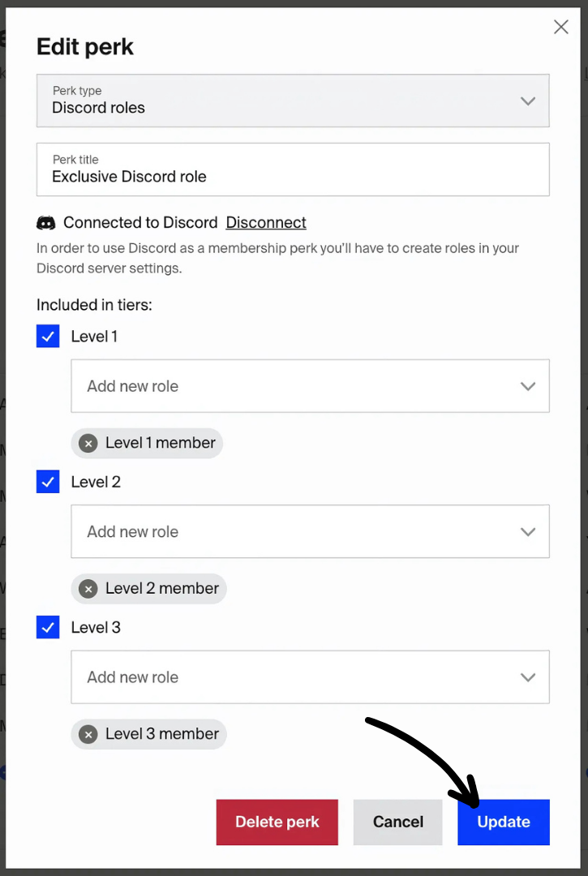Uncheck the Level 1 tier checkbox
The image size is (588, 876).
48,336
